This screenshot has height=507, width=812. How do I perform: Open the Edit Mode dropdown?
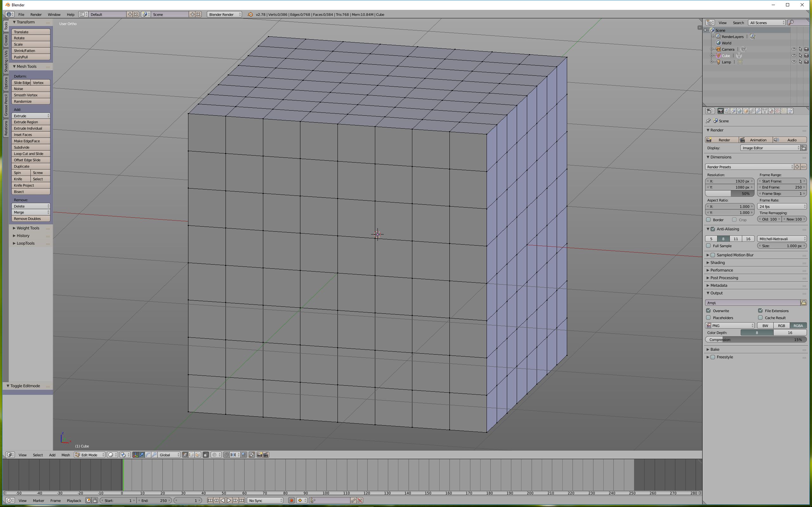[89, 455]
